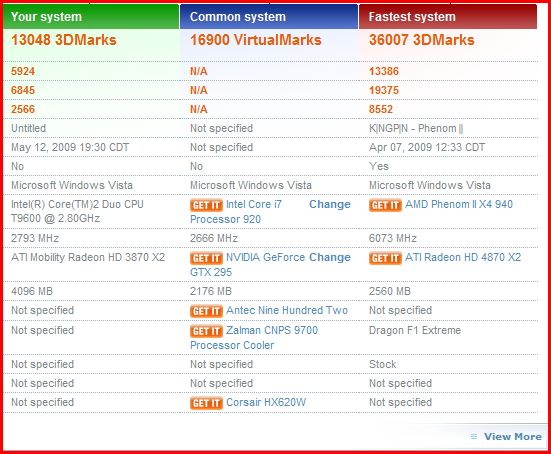This screenshot has width=551, height=454.
Task: Click the Untitled project name
Action: (28, 128)
